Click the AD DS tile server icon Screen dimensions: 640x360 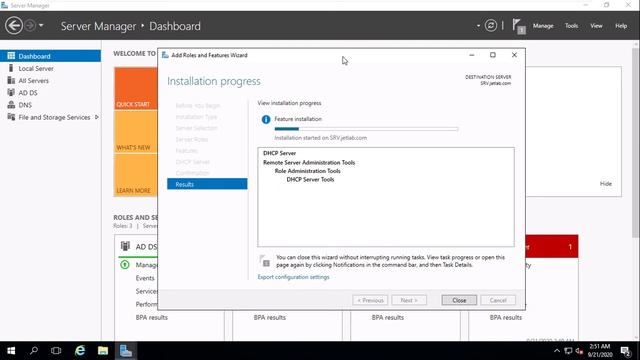(125, 246)
